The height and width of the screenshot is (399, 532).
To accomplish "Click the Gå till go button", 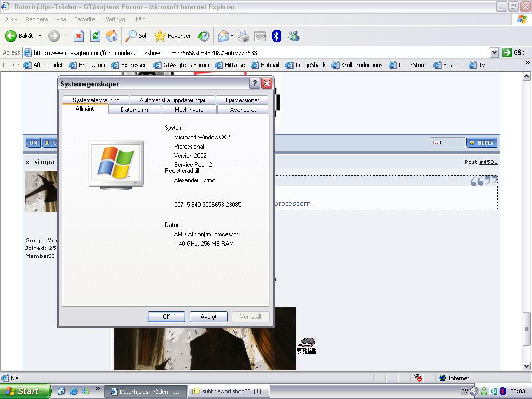I will pyautogui.click(x=515, y=52).
